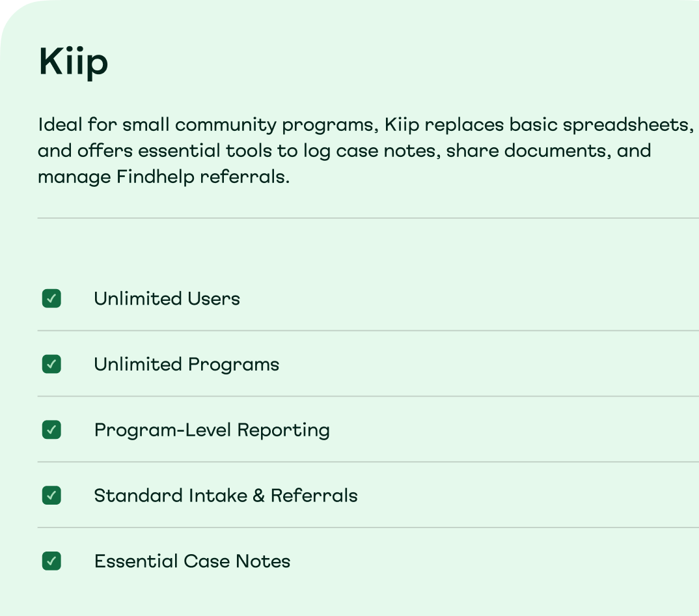Screen dimensions: 699x616
Task: Select the Program-Level Reporting feature label
Action: (212, 430)
